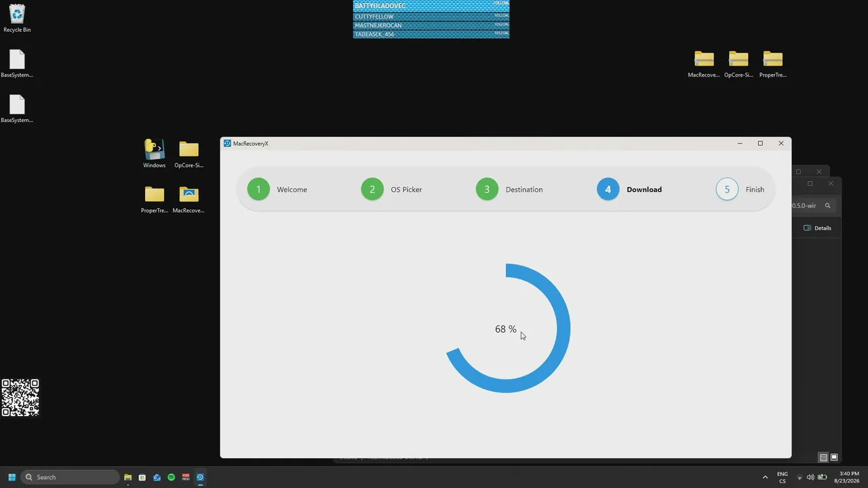Close the MacRecoveryX window

coord(781,144)
